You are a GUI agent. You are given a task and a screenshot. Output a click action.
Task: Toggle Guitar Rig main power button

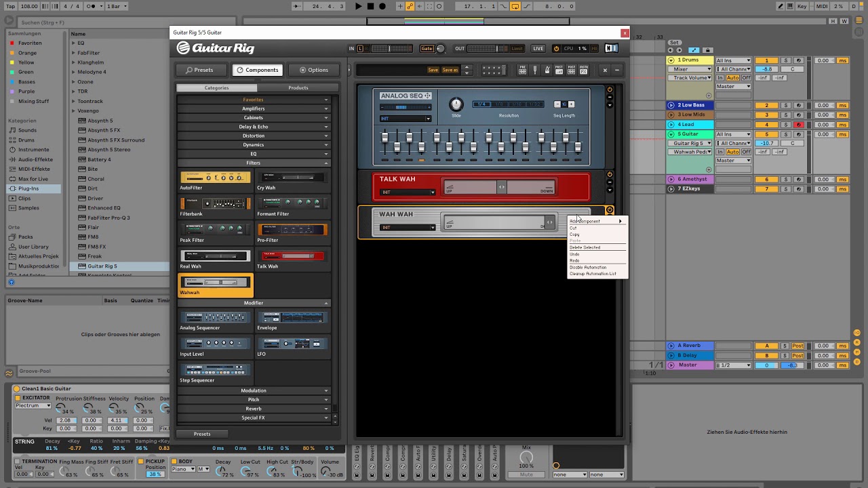557,48
